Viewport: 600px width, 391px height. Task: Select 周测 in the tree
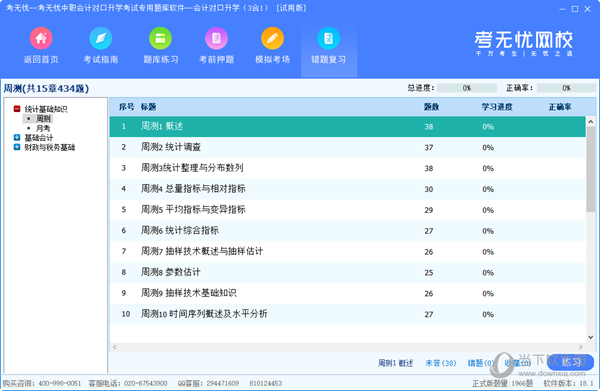(43, 119)
